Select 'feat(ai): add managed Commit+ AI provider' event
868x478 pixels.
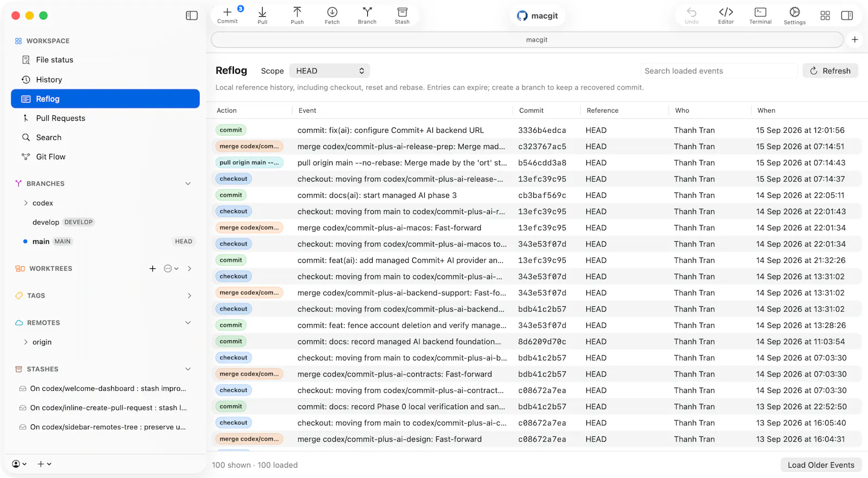click(x=400, y=260)
